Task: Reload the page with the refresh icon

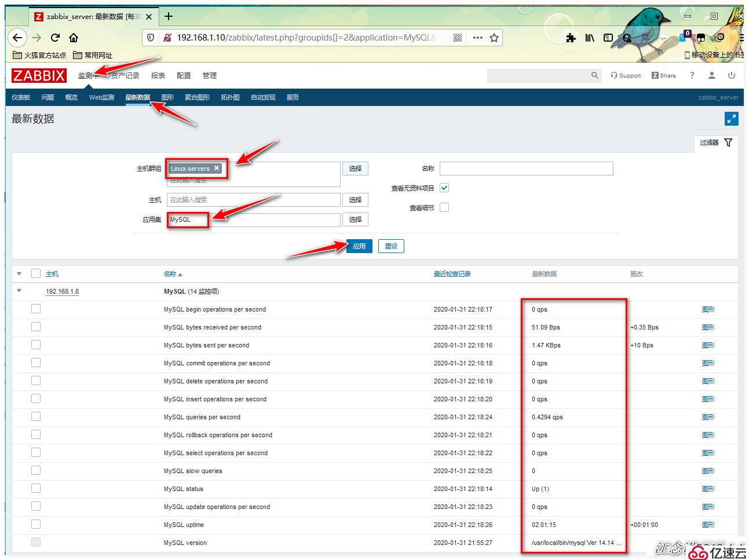Action: (x=55, y=38)
